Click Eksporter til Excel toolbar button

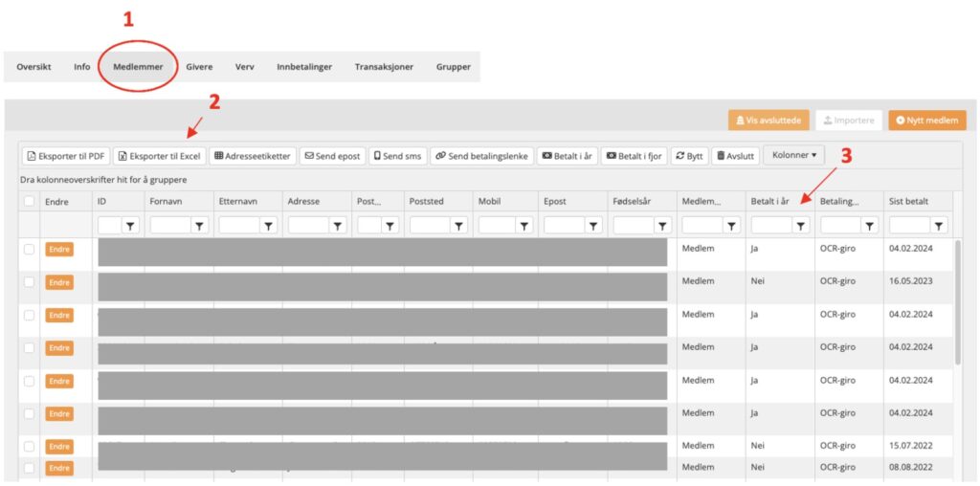(x=160, y=156)
